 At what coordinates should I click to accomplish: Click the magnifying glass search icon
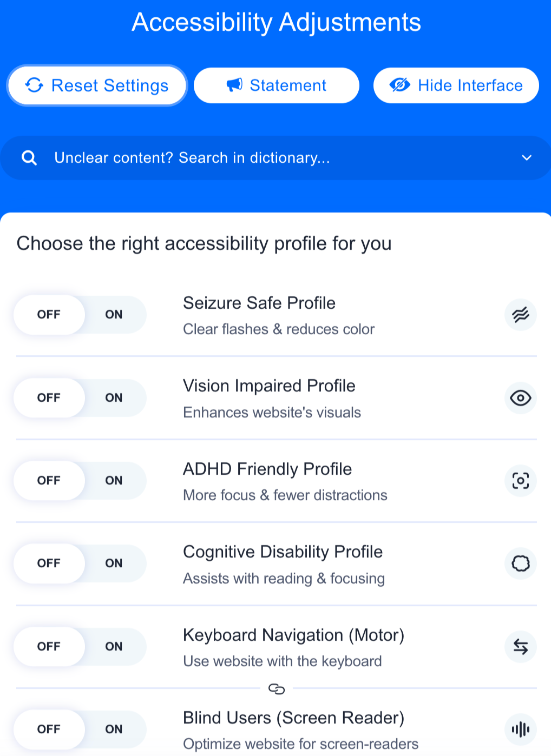29,158
